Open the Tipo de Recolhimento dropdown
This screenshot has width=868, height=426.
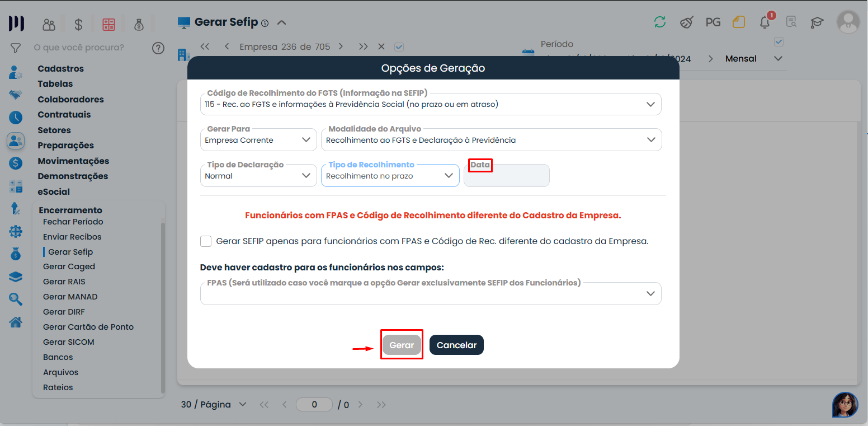[x=390, y=176]
